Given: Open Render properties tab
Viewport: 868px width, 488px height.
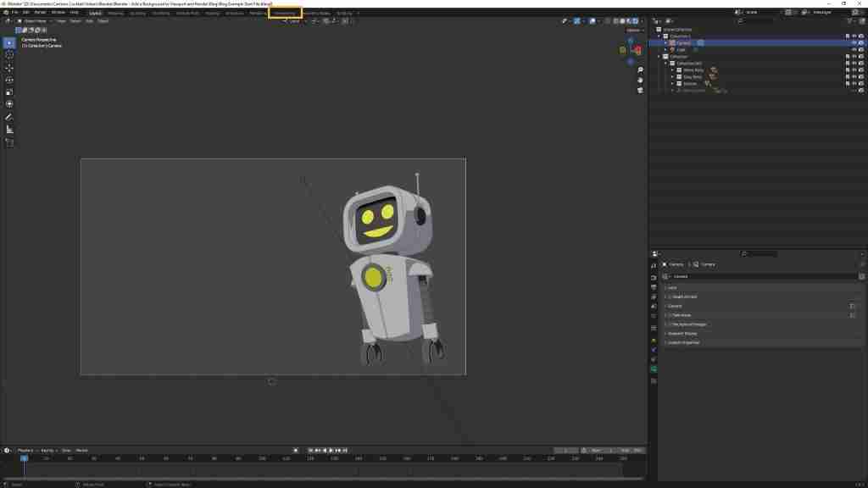Looking at the screenshot, I should pos(654,277).
